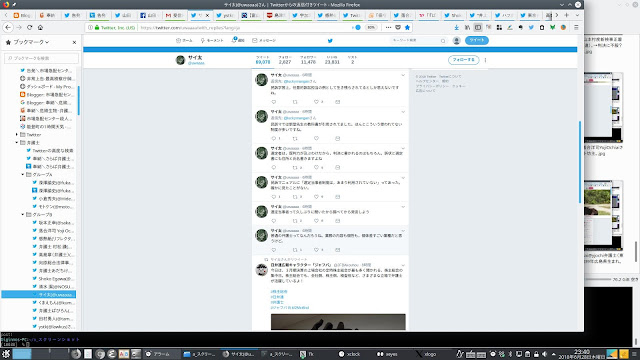This screenshot has width=640, height=360.
Task: Open direct message icon on topmost tweet
Action: pos(338,102)
